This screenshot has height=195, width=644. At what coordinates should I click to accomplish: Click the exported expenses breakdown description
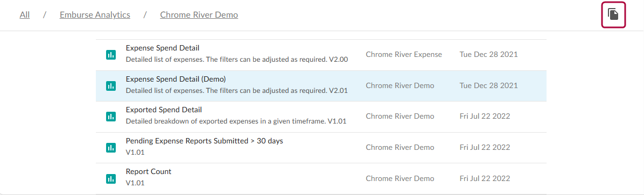coord(237,121)
